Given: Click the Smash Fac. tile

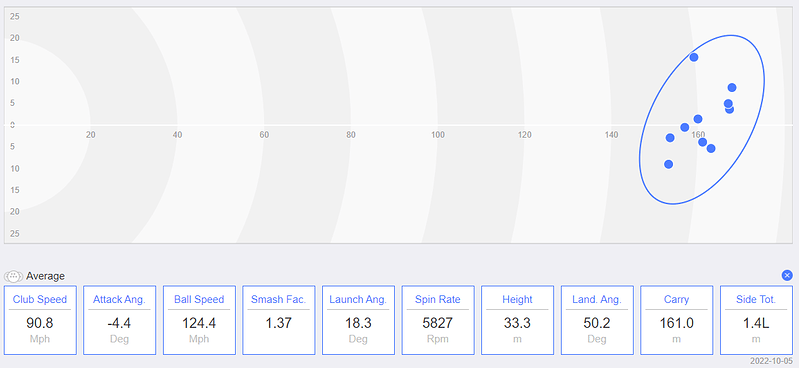Looking at the screenshot, I should (279, 320).
